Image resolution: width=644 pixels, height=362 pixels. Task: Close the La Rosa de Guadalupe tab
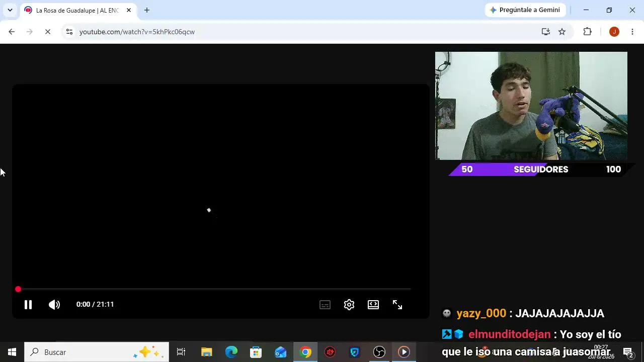click(x=129, y=10)
